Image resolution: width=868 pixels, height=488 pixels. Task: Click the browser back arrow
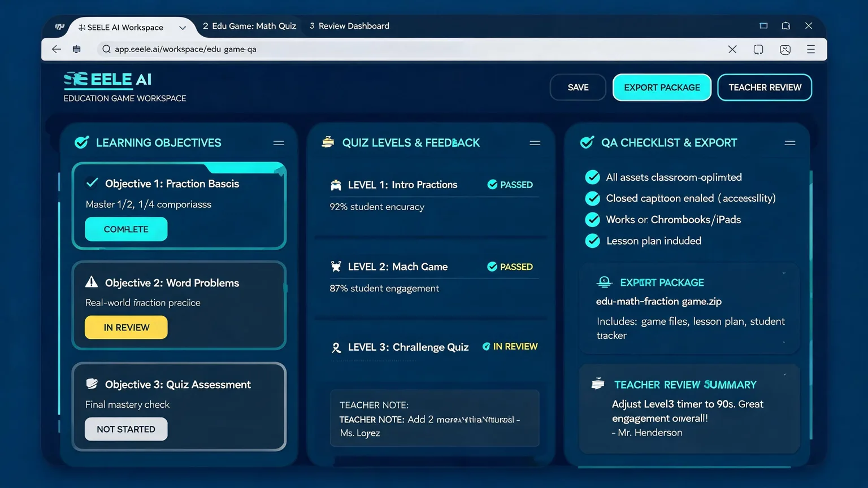56,49
